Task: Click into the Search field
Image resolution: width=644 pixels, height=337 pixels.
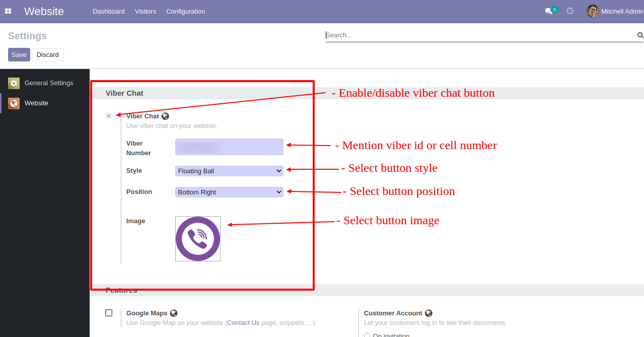Action: tap(481, 35)
